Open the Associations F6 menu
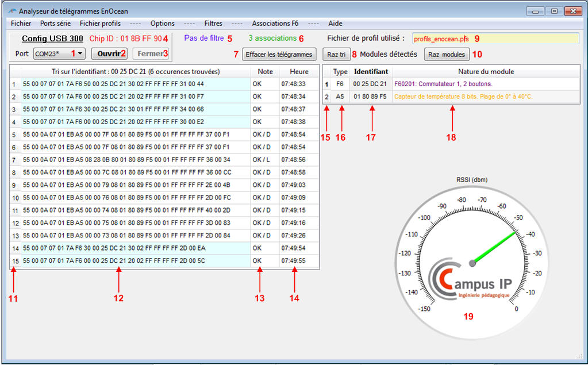 pos(275,24)
